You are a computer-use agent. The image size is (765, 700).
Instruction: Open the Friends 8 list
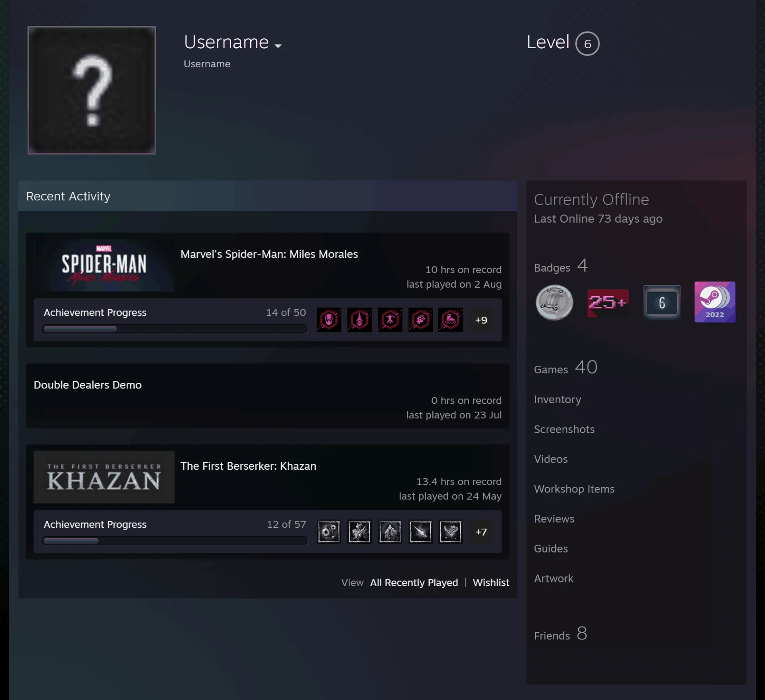pyautogui.click(x=561, y=633)
